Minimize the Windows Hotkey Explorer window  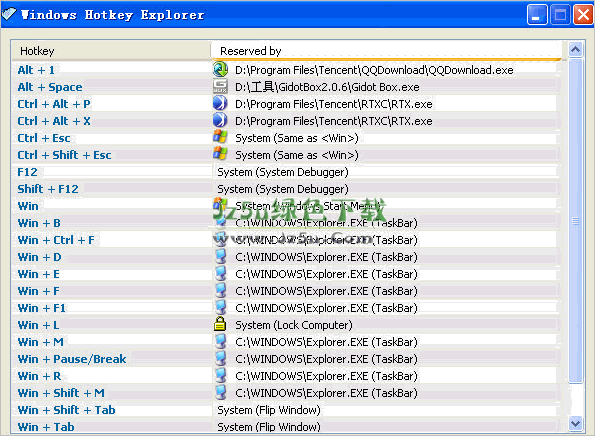coord(537,15)
